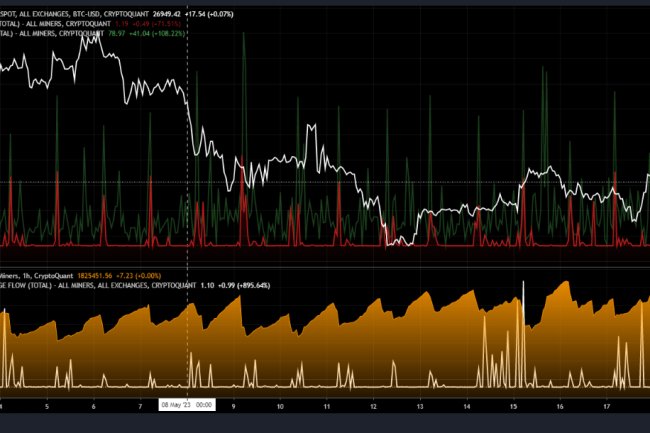
Task: Click date 14 on the time axis
Action: tap(467, 406)
